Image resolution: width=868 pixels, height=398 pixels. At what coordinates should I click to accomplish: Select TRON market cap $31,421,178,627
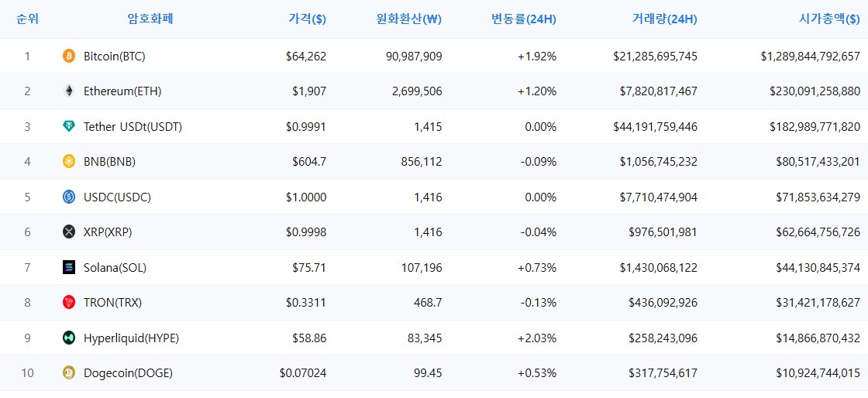pyautogui.click(x=818, y=302)
